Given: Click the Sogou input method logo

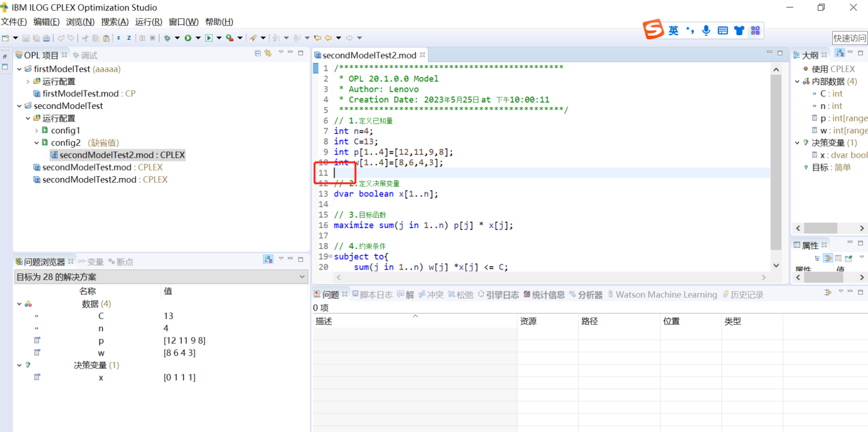Looking at the screenshot, I should tap(653, 29).
